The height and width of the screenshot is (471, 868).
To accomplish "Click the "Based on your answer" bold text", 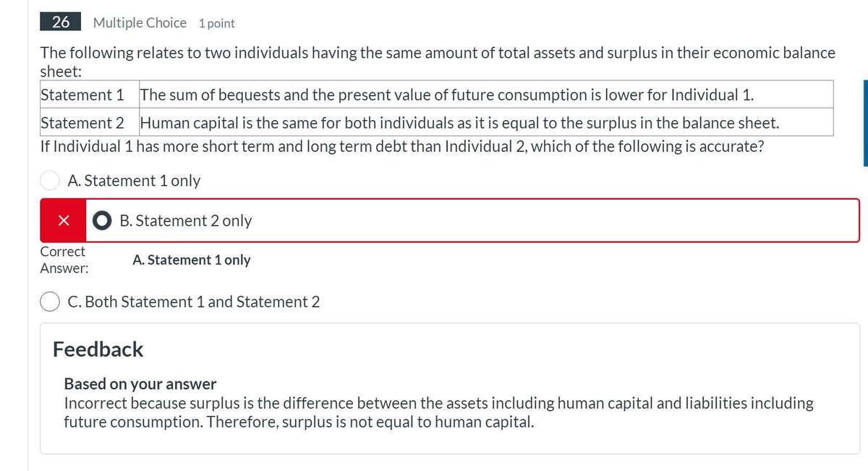I will [140, 383].
